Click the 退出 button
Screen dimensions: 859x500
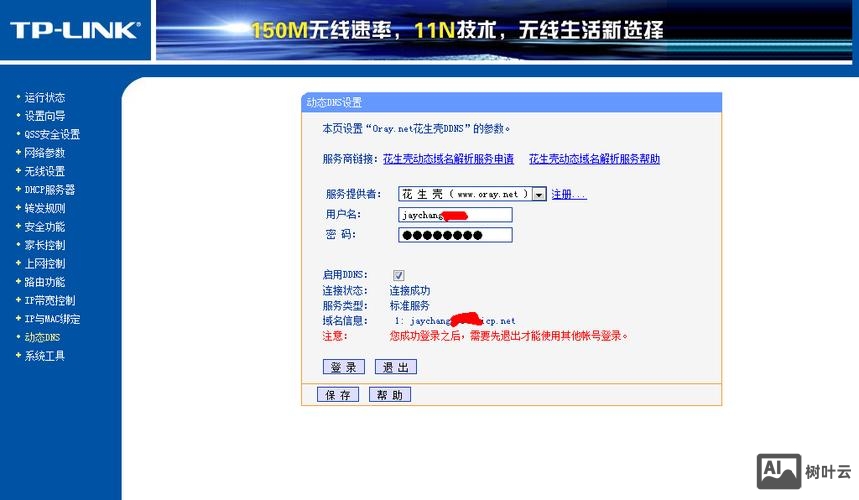click(x=396, y=367)
